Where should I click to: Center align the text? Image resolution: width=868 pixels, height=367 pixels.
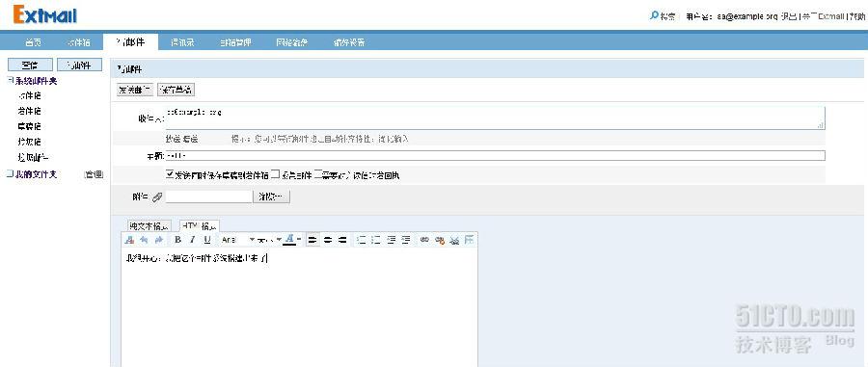point(328,240)
